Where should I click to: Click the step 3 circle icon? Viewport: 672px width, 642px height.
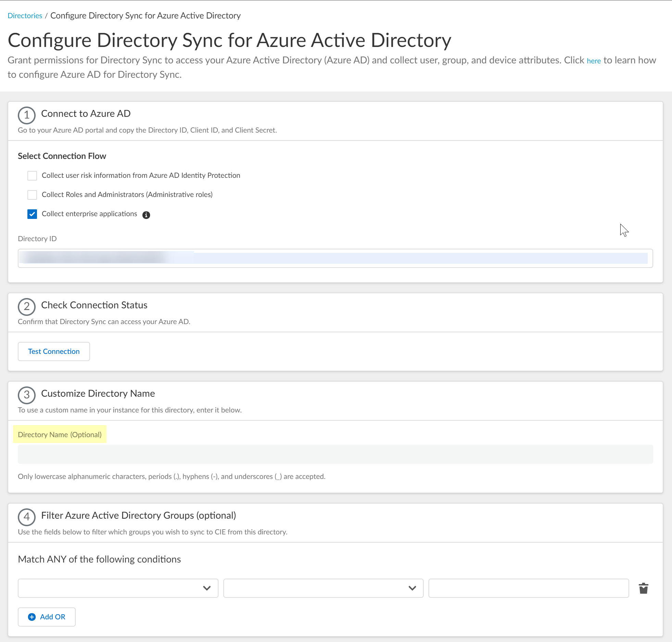click(x=27, y=395)
